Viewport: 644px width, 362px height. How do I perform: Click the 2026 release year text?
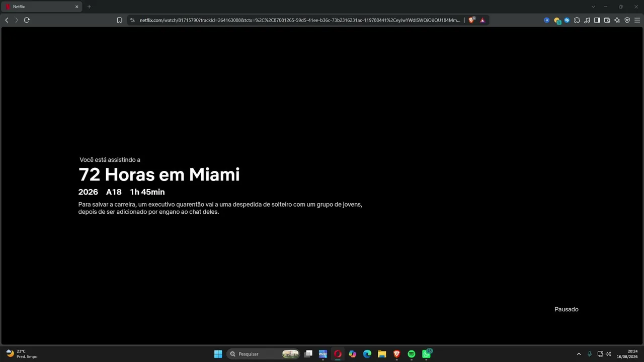click(88, 192)
